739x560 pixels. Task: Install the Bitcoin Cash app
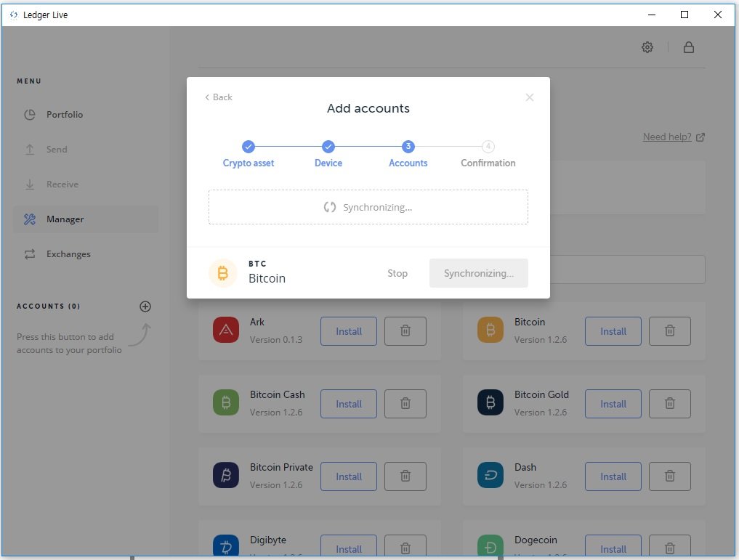tap(349, 404)
